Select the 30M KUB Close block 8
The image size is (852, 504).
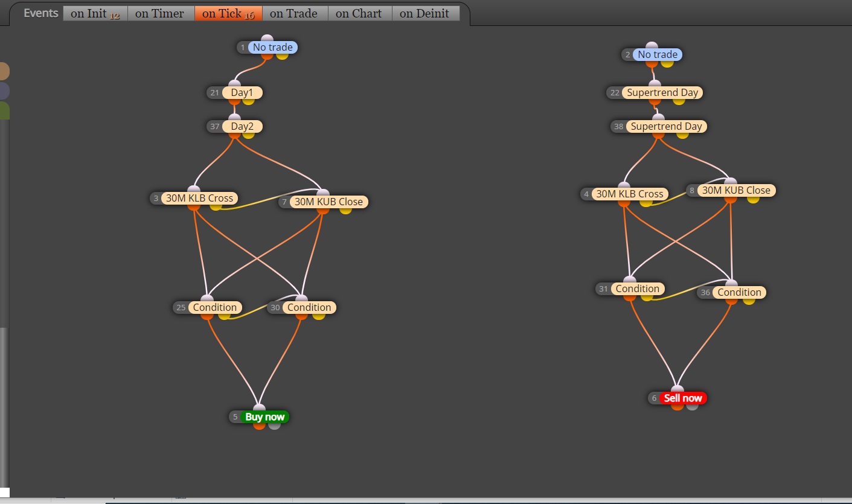pos(736,190)
